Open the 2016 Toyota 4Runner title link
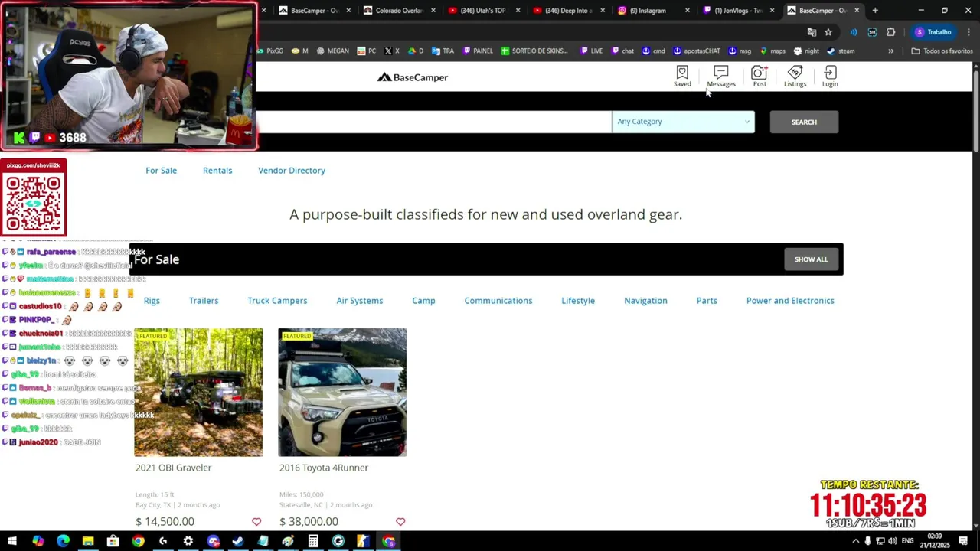The width and height of the screenshot is (980, 551). 324,468
